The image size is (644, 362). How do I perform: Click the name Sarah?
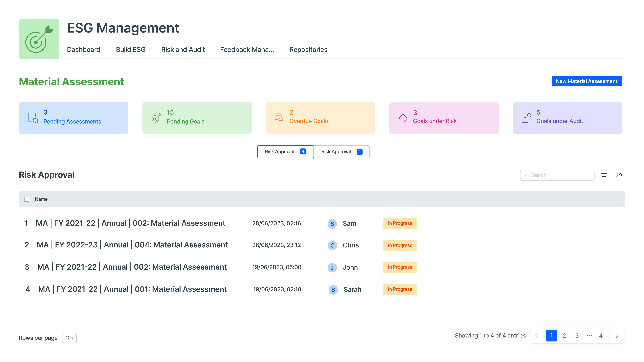(352, 290)
